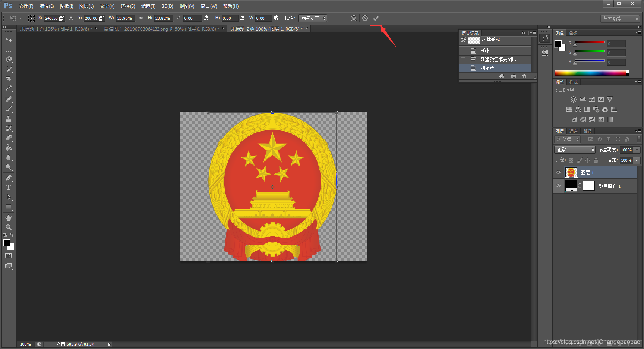Toggle history brush source for 拖移选区
The width and height of the screenshot is (644, 349).
tap(463, 68)
